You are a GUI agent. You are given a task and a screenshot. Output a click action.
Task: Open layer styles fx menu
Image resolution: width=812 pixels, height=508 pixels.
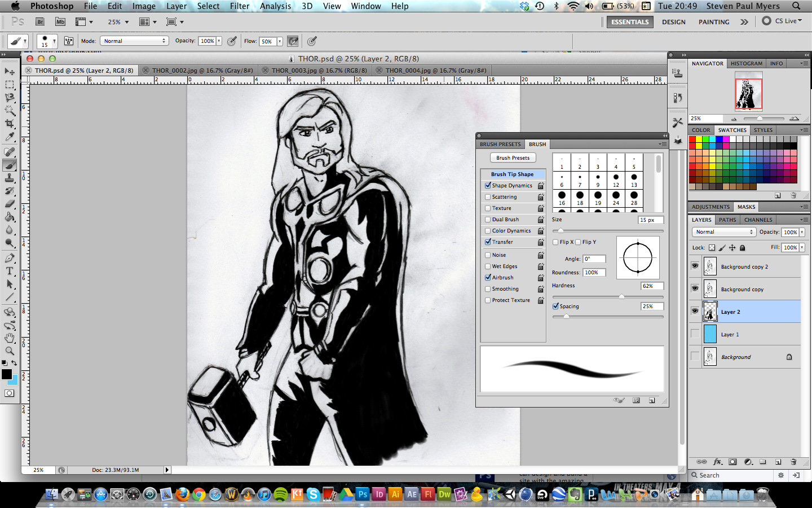click(718, 462)
